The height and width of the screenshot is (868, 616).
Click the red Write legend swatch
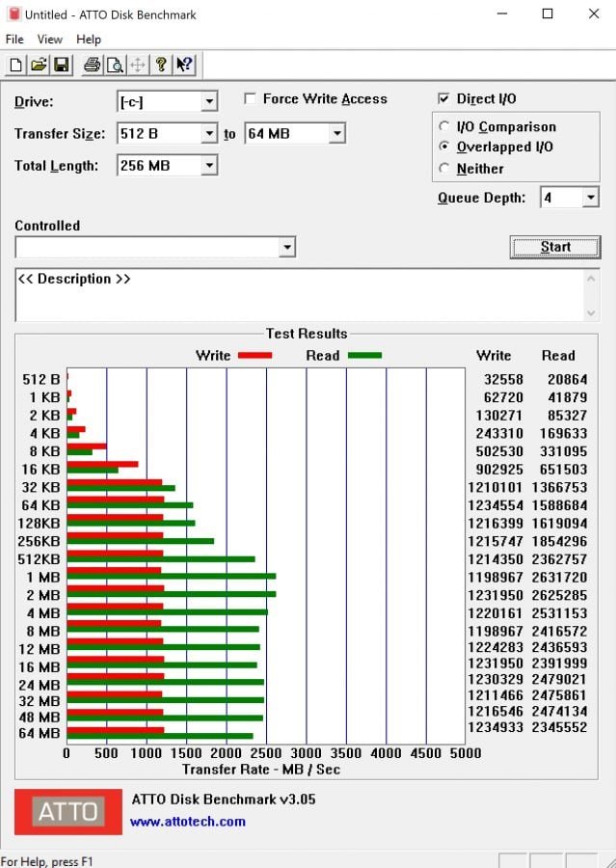click(x=255, y=355)
